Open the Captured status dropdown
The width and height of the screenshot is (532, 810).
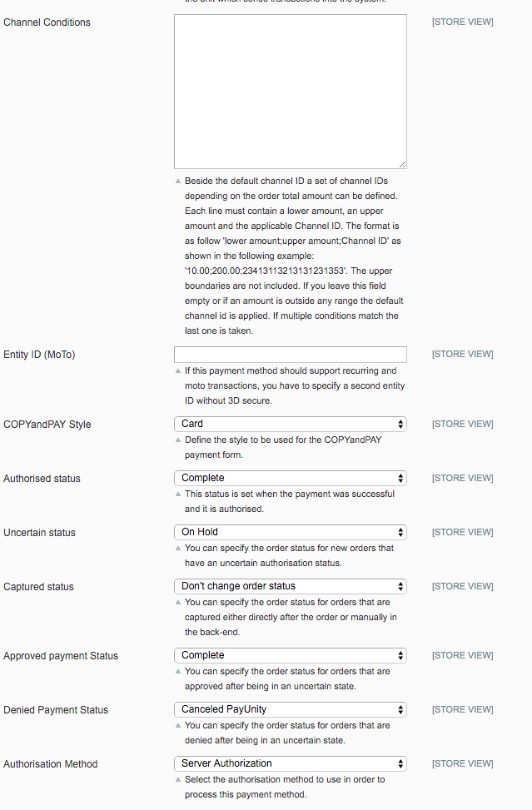point(290,586)
